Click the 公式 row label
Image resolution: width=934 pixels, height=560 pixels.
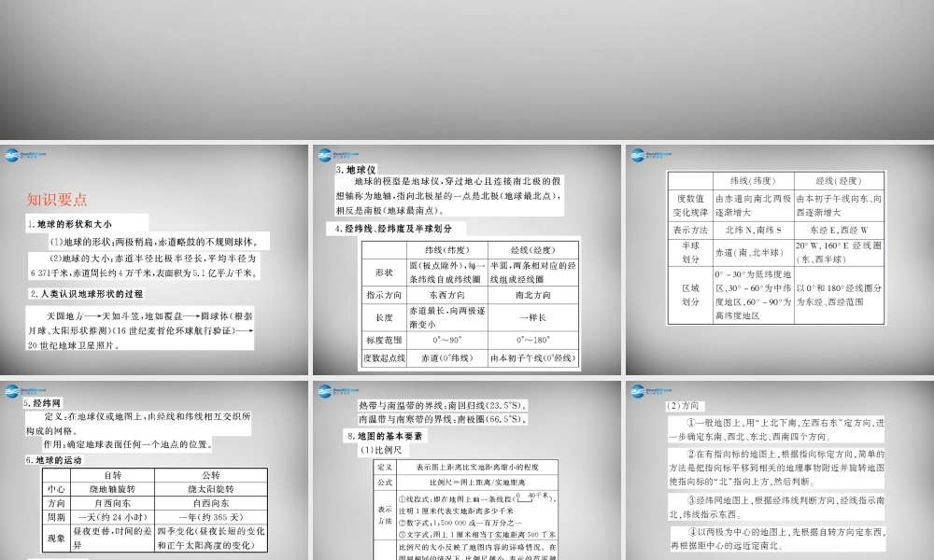(385, 482)
